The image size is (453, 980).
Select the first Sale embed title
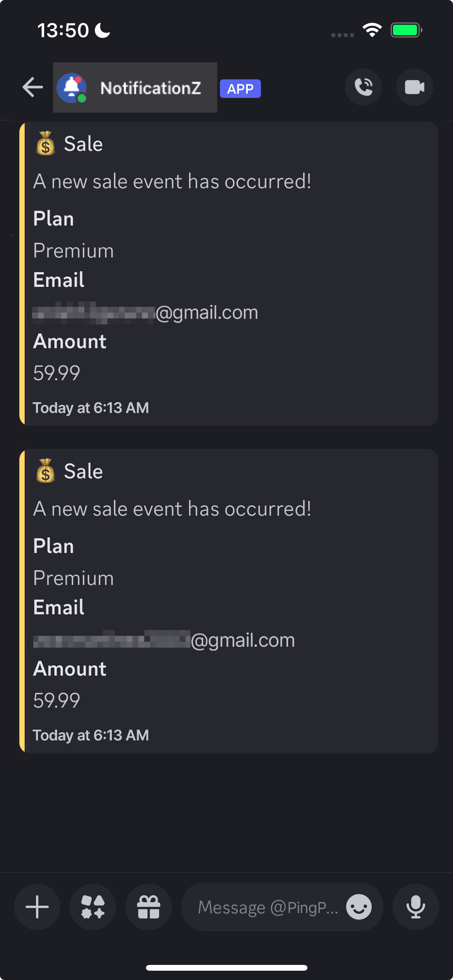[x=83, y=144]
